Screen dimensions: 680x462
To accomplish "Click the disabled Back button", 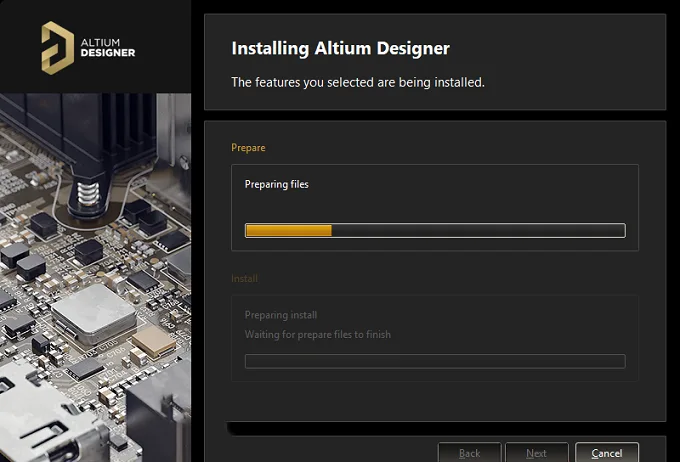I will point(469,452).
